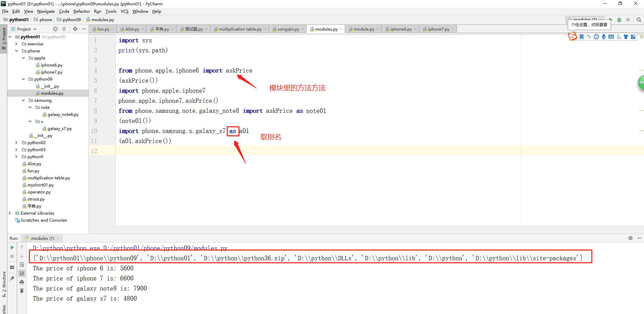Screen dimensions: 644x314
Task: Open Run panel gear settings
Action: pyautogui.click(x=631, y=238)
